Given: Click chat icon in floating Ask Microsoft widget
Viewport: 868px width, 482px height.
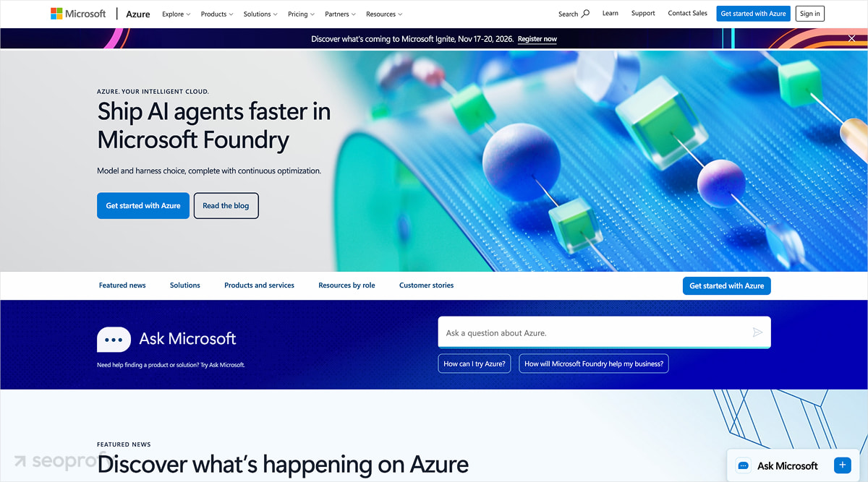Looking at the screenshot, I should tap(743, 466).
